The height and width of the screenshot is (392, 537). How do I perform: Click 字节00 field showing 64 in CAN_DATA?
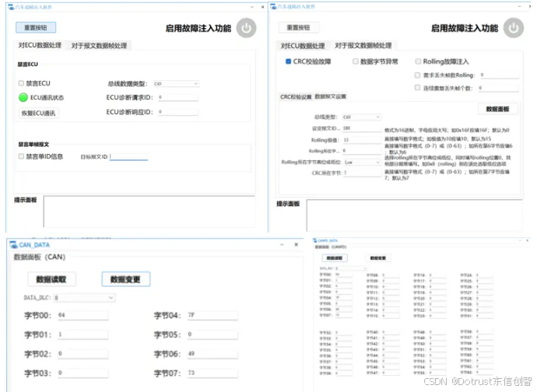tap(82, 315)
